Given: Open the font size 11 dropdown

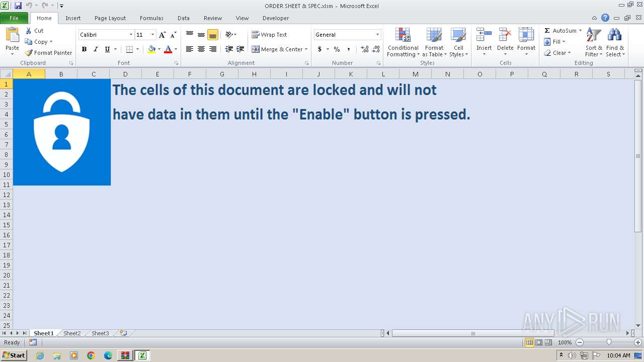Looking at the screenshot, I should [x=152, y=35].
